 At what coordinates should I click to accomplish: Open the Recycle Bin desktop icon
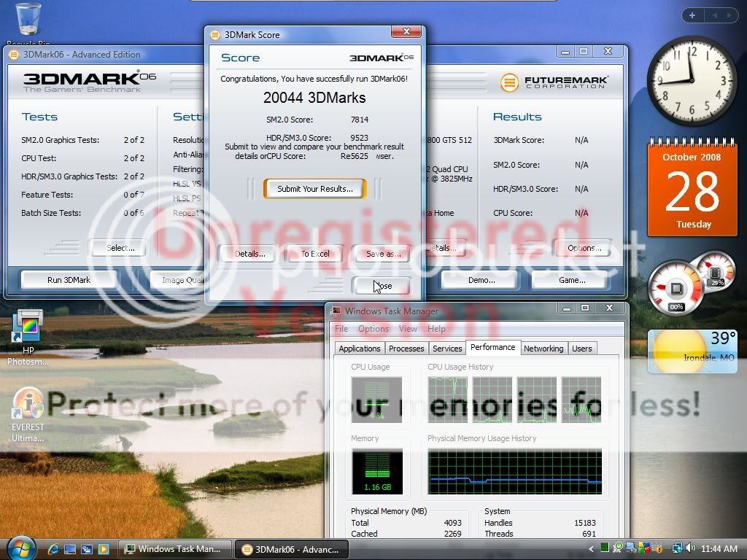tap(28, 20)
